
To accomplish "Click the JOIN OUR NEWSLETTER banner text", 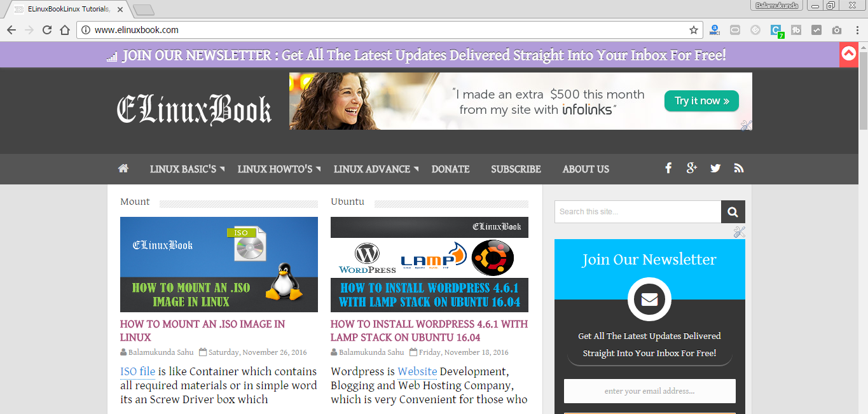I will point(424,55).
